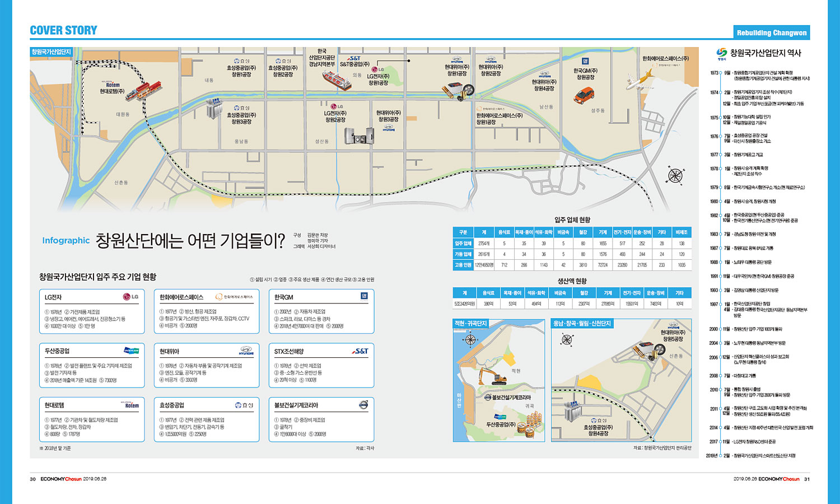Image resolution: width=840 pixels, height=504 pixels.
Task: Click the compass rose on the main map
Action: point(675,176)
